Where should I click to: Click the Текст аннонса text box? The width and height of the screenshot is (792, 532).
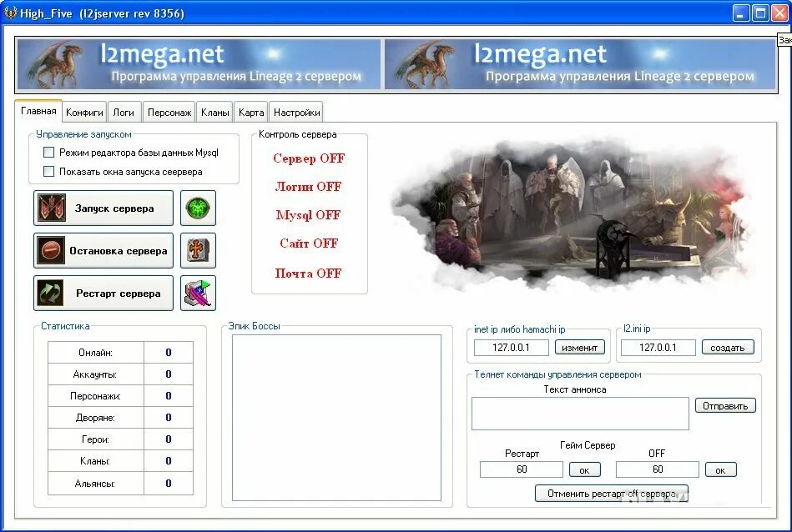pyautogui.click(x=580, y=414)
